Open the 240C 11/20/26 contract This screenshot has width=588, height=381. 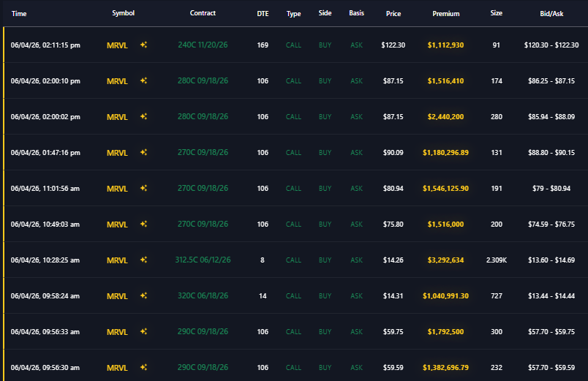tap(203, 45)
